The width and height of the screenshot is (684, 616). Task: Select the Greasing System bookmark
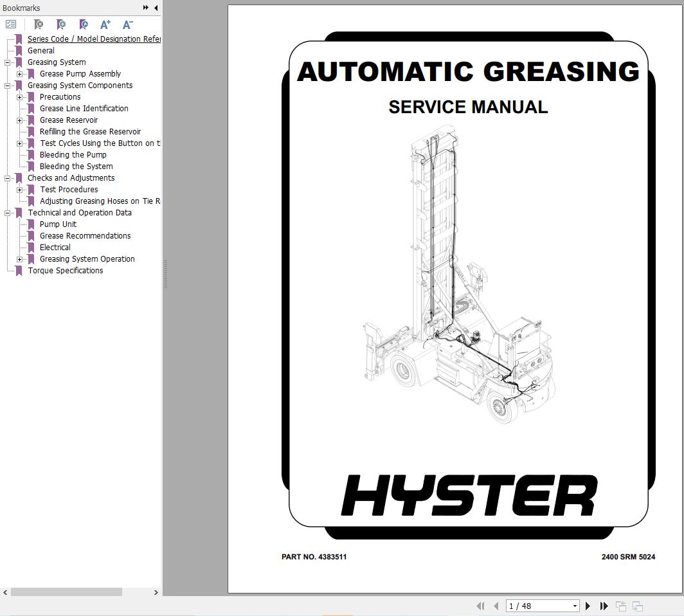point(57,62)
